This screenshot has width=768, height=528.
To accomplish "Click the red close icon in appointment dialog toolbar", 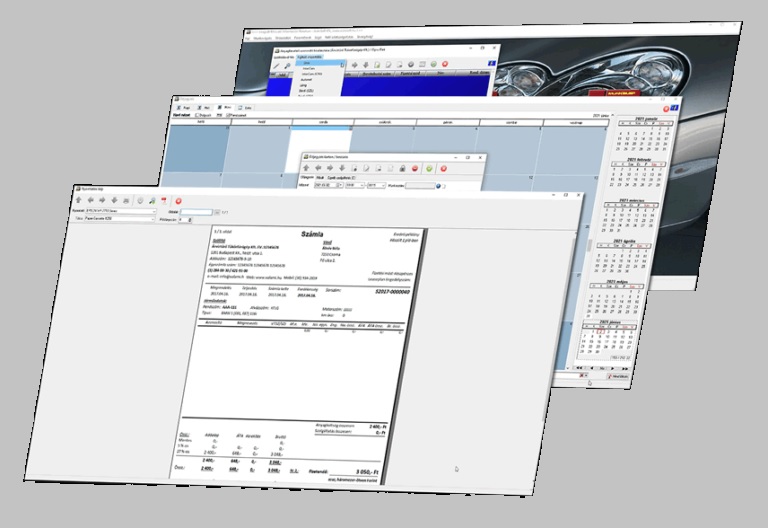I will tap(443, 168).
